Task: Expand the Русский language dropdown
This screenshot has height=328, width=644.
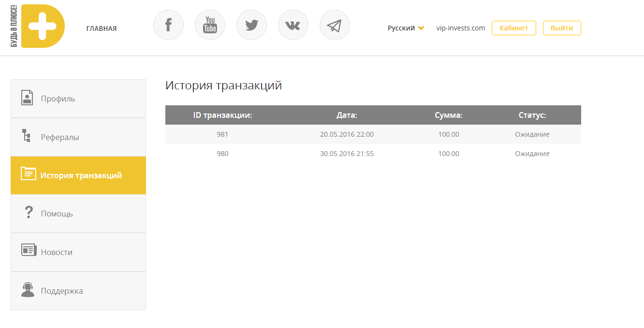Action: 406,28
